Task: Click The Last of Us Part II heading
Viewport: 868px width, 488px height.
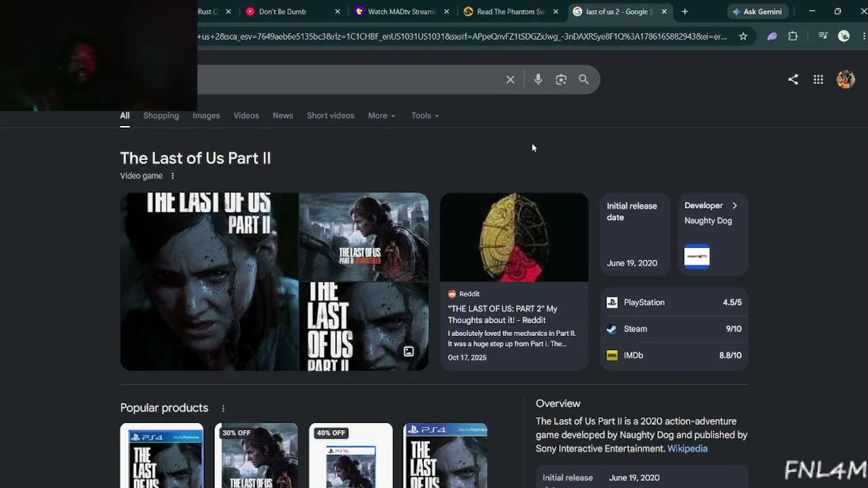Action: click(x=195, y=158)
